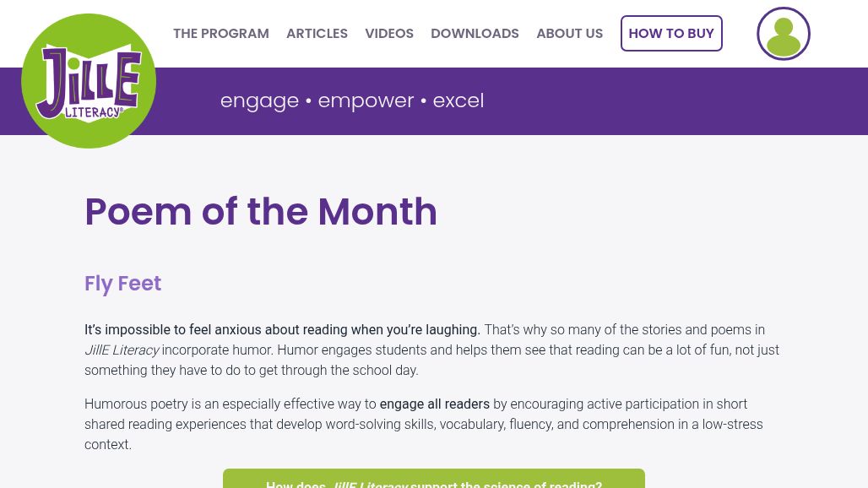868x488 pixels.
Task: Click the engage empower excel tagline
Action: (351, 100)
